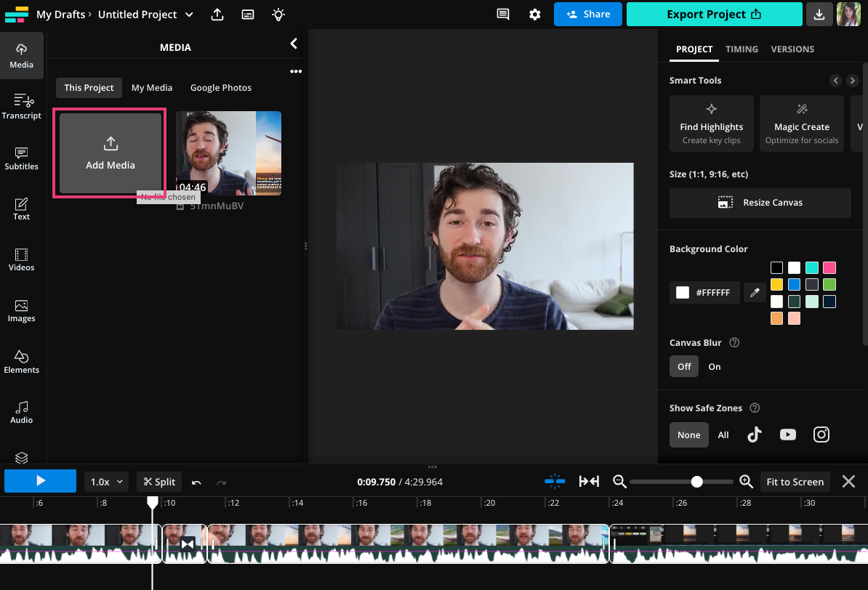Select the pink background color swatch

[829, 267]
